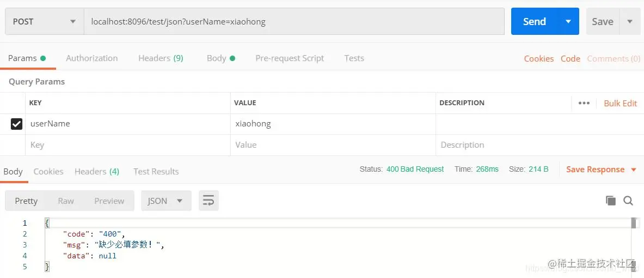Click the "data": null response line
This screenshot has width=644, height=278.
pyautogui.click(x=89, y=256)
